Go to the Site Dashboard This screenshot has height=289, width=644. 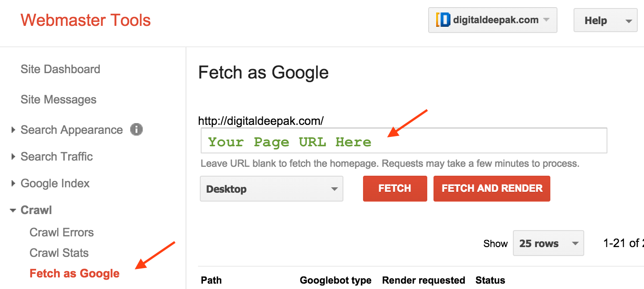60,69
